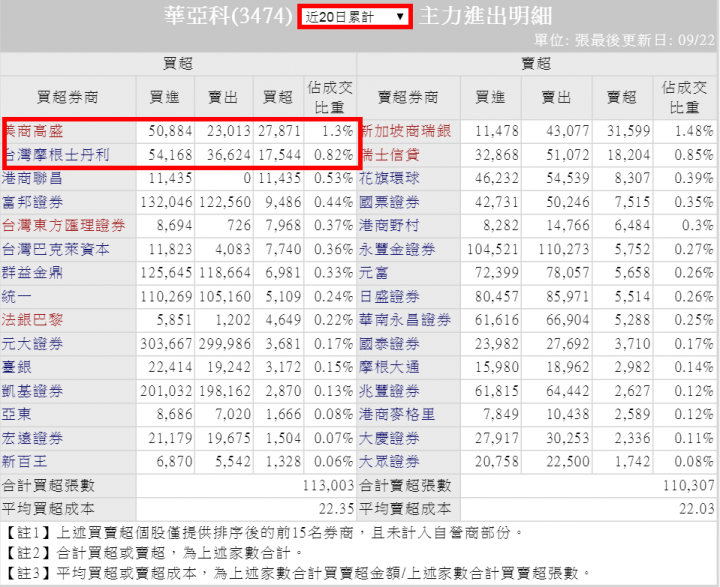Click total net-buy figure 113,003
This screenshot has height=587, width=720.
[328, 485]
